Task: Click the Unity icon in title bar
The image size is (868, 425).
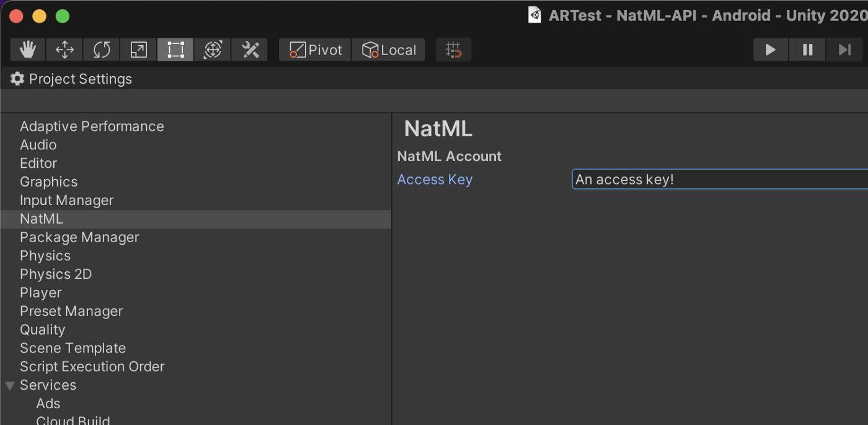Action: tap(534, 15)
